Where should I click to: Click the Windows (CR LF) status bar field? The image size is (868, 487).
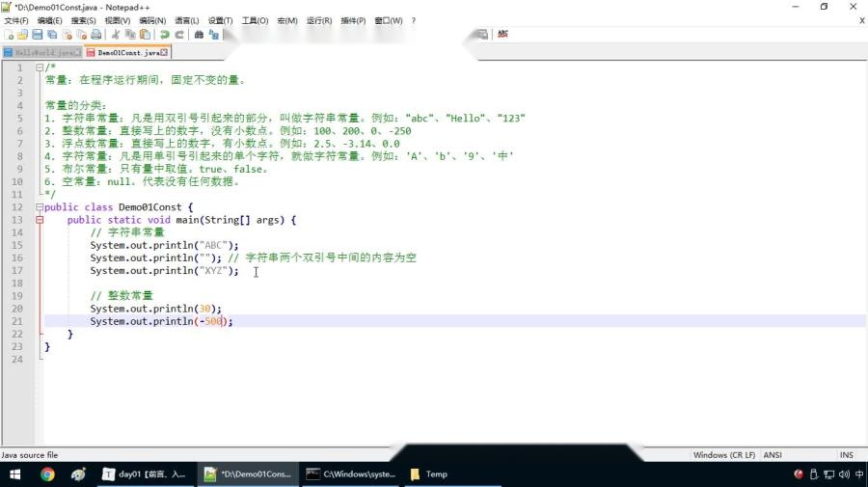(x=724, y=455)
